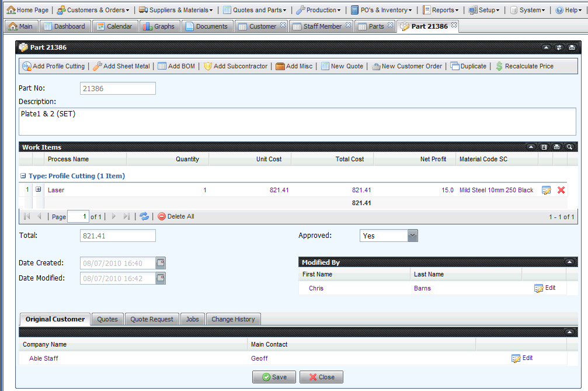
Task: Edit the Laser work item
Action: click(x=547, y=190)
